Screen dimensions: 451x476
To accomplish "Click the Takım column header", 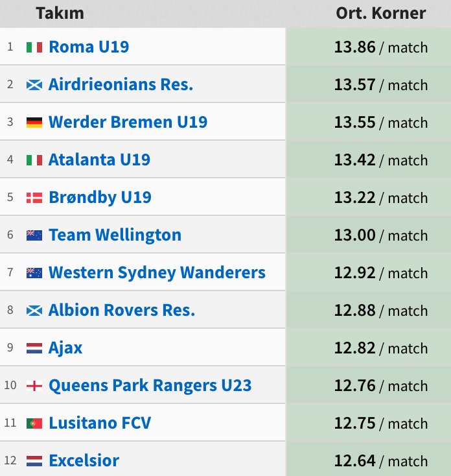I will (x=60, y=14).
